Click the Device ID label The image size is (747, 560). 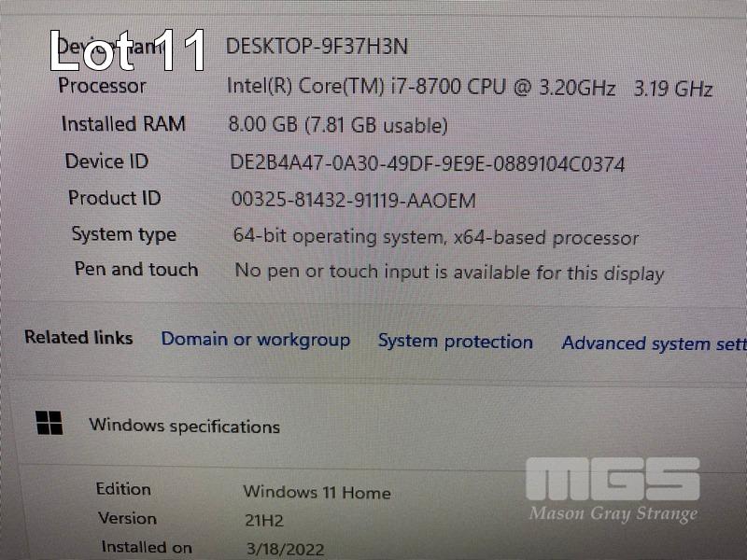106,161
